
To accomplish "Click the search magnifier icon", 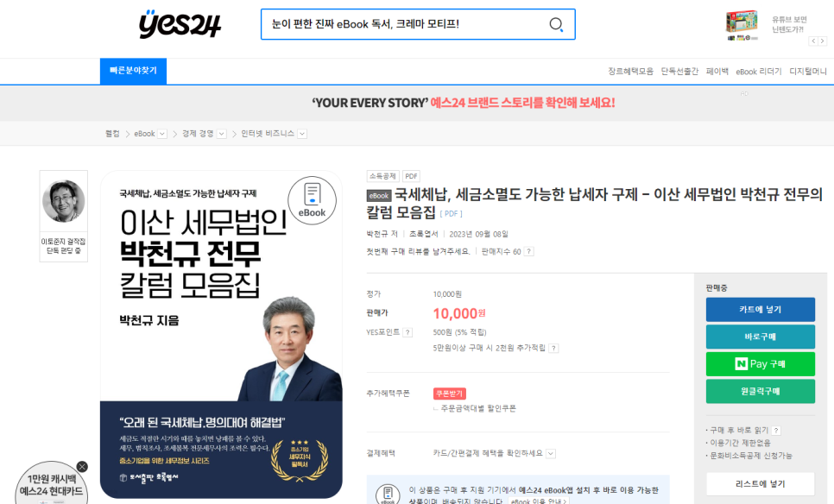I will coord(556,24).
